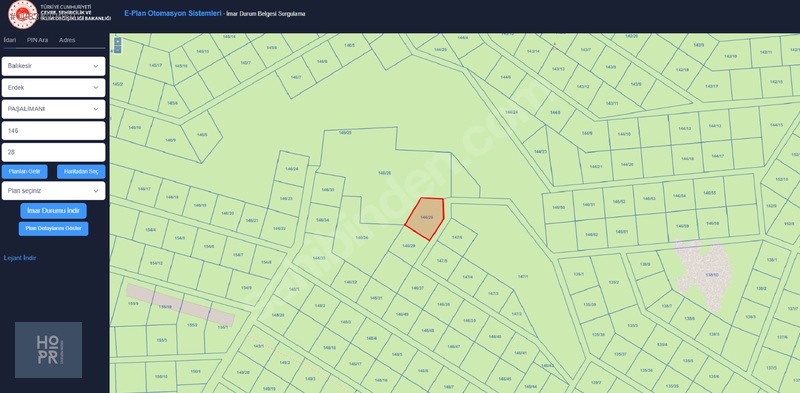Screen dimensions: 800x393
Task: Expand the Plan seçiniz dropdown
Action: coord(54,190)
